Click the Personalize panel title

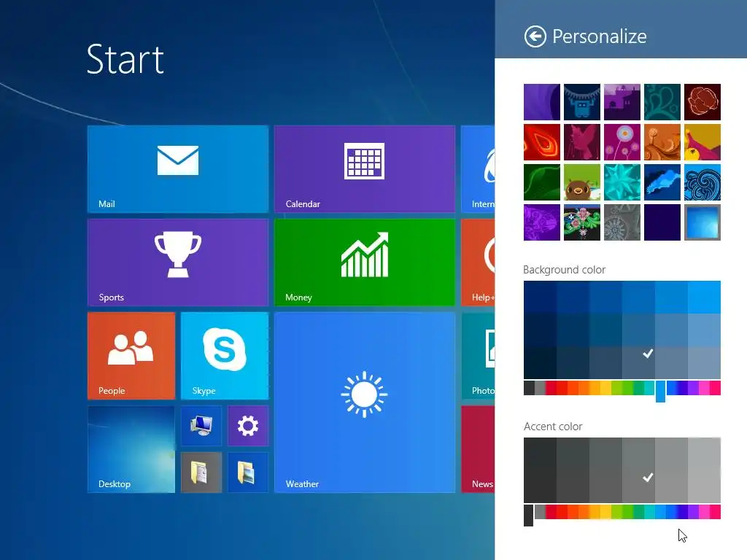tap(600, 36)
